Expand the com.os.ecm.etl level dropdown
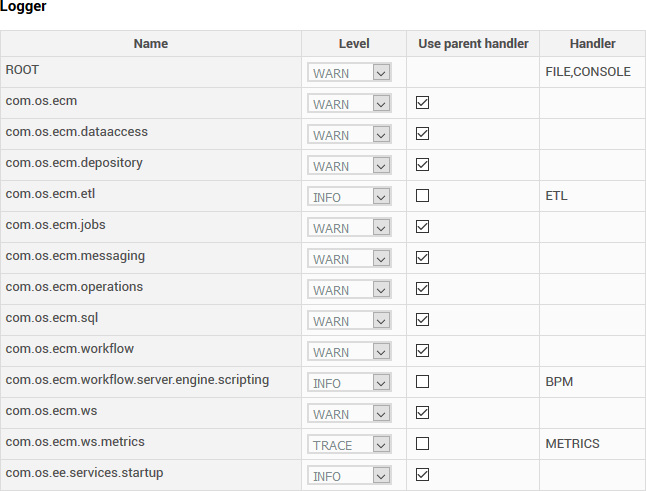Image resolution: width=646 pixels, height=491 pixels. tap(349, 196)
